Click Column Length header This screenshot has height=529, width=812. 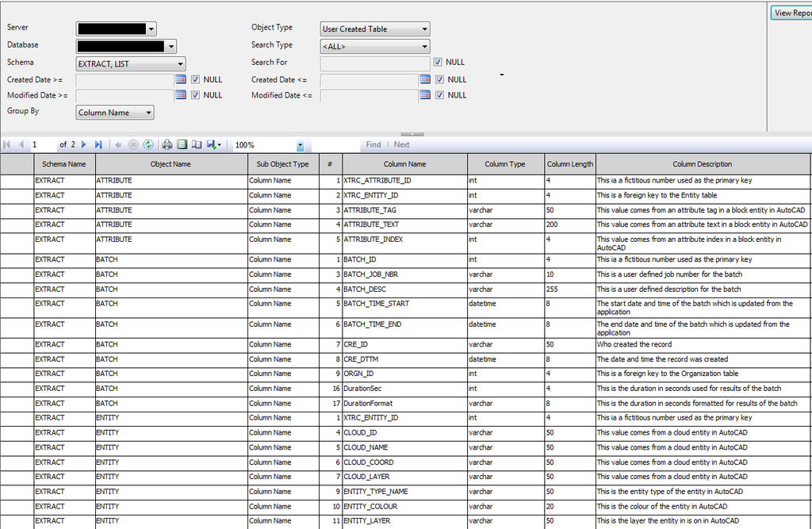point(570,163)
